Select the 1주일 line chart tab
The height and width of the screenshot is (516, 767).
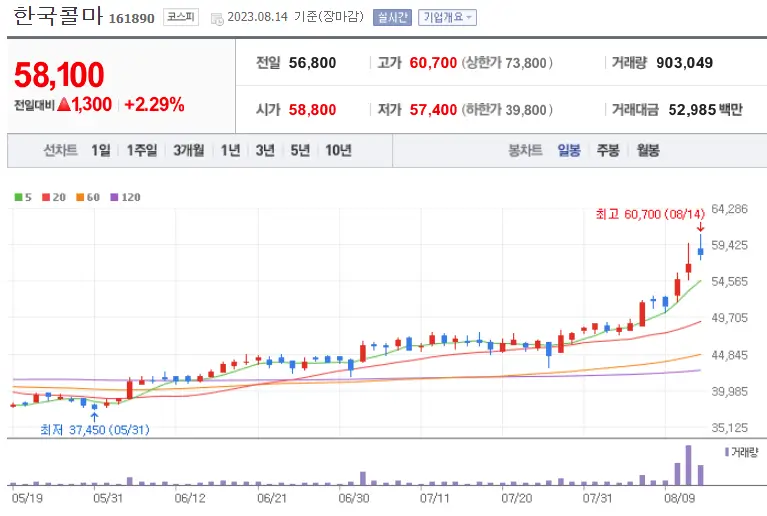coord(142,150)
